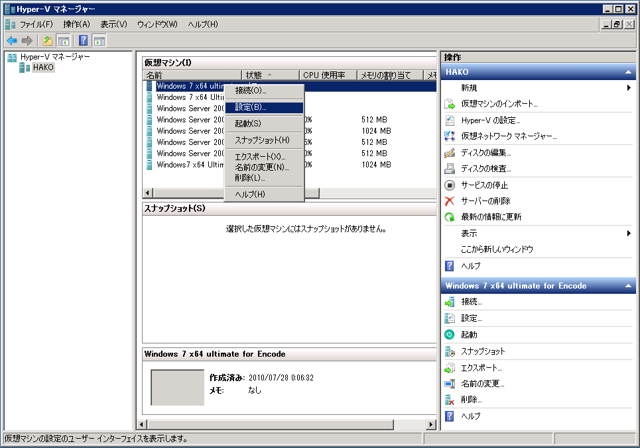The image size is (640, 448).
Task: Click 仮想マシンのインポート icon in actions pane
Action: [x=449, y=104]
